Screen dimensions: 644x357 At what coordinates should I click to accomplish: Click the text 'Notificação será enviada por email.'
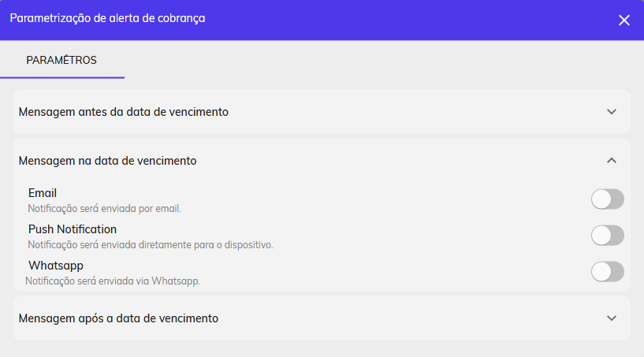[x=104, y=209]
